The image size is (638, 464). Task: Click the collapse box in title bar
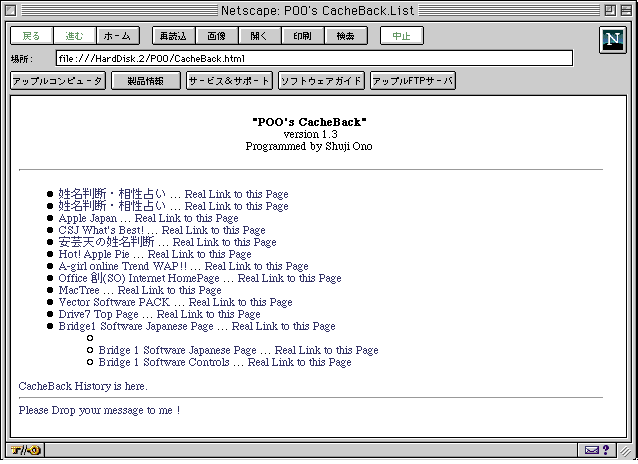click(x=626, y=10)
